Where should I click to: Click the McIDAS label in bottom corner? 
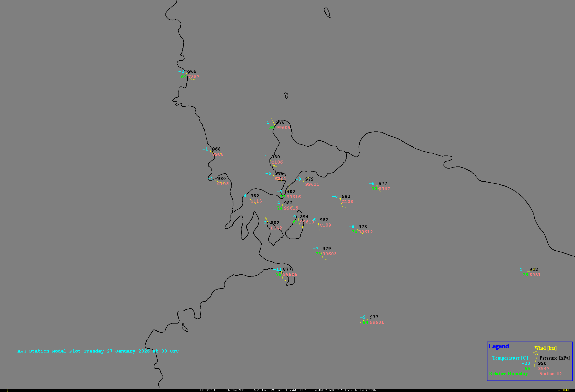click(563, 390)
